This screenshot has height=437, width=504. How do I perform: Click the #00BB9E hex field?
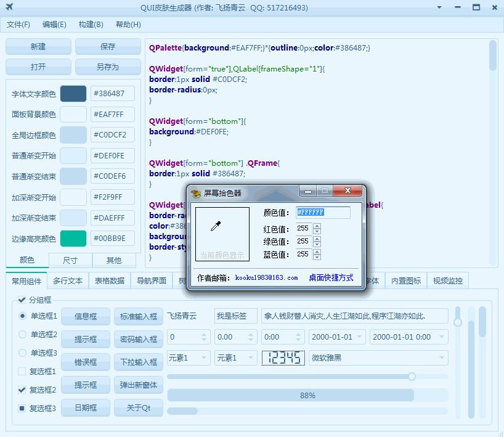pos(113,239)
